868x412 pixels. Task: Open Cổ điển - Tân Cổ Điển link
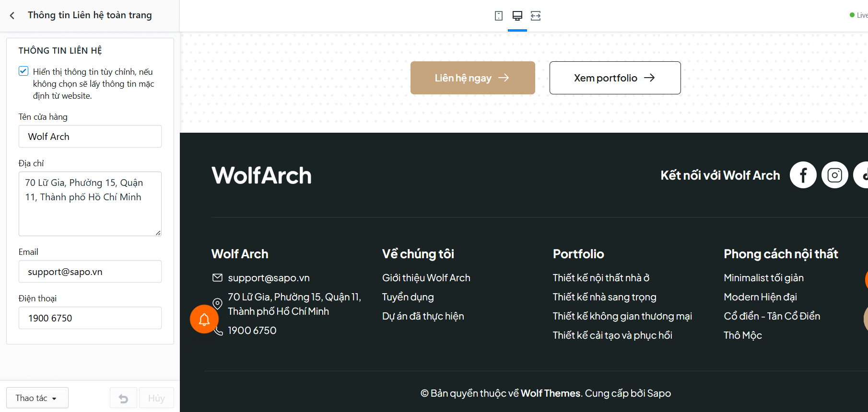pyautogui.click(x=772, y=316)
